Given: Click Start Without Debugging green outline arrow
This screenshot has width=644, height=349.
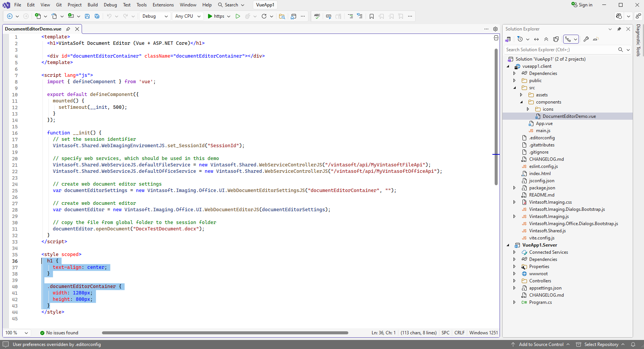Looking at the screenshot, I should pyautogui.click(x=238, y=16).
